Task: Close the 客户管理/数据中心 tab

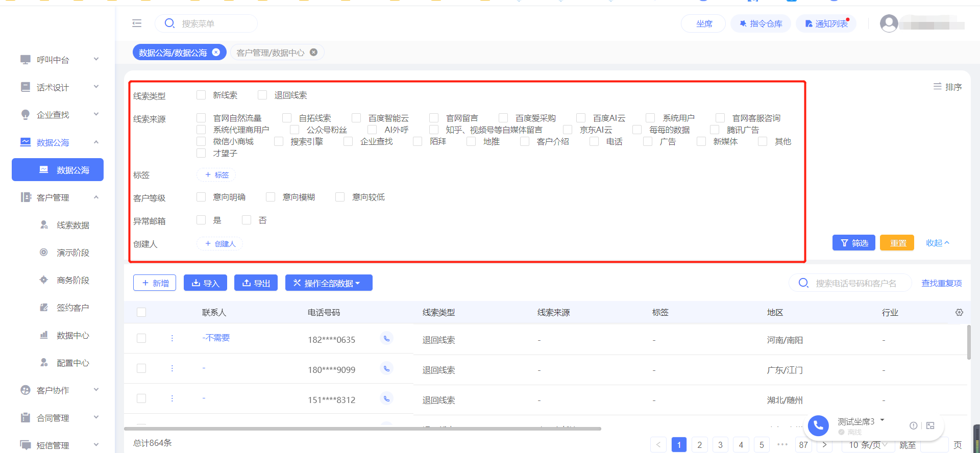Action: click(313, 52)
